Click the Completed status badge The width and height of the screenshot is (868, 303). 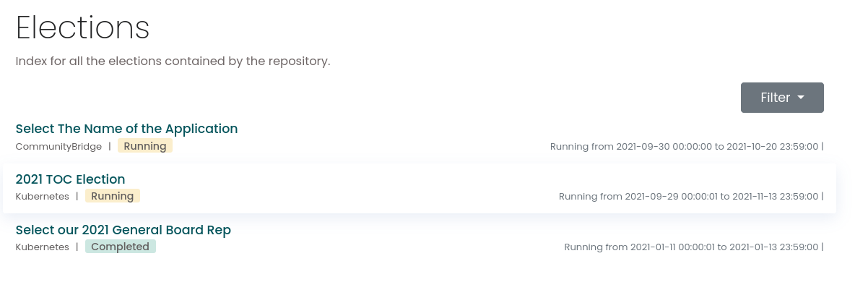point(120,247)
